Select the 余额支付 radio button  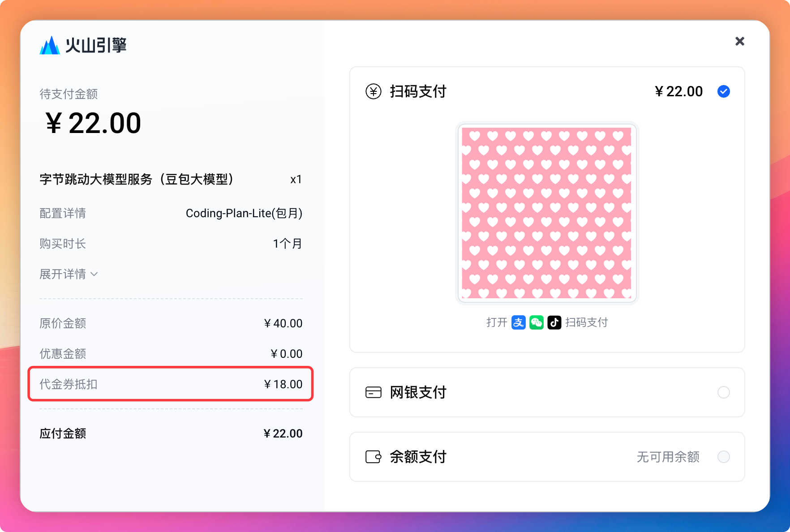(723, 457)
